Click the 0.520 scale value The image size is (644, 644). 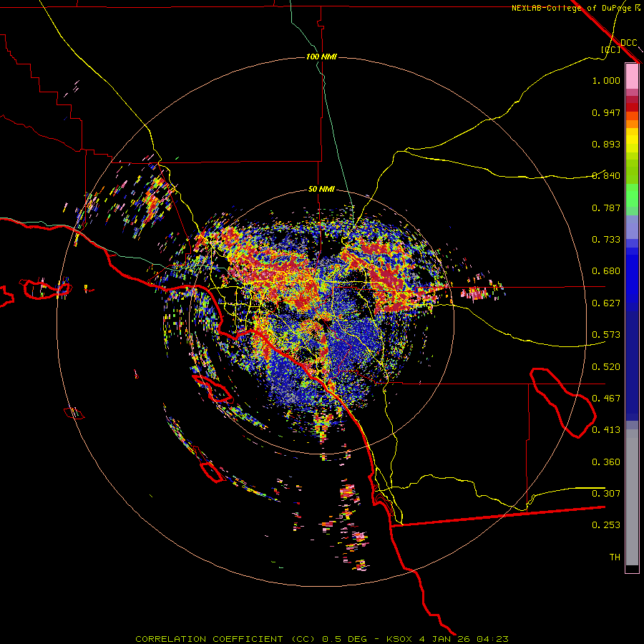click(606, 367)
